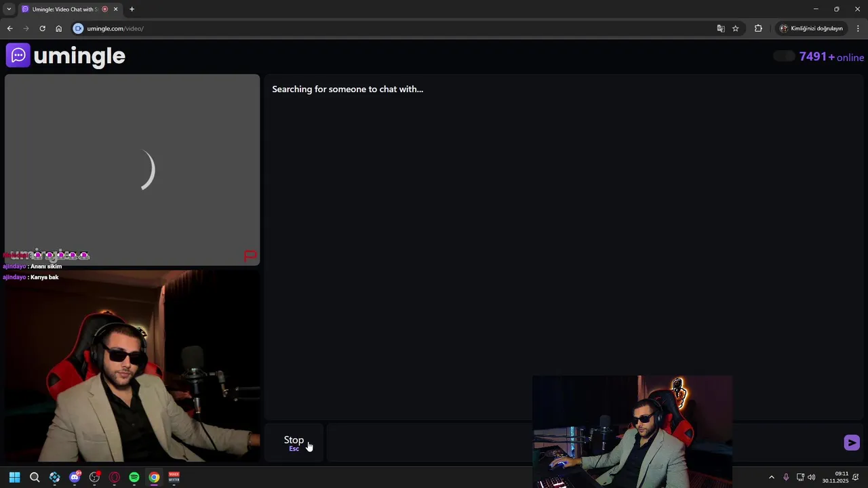Reload the page with the refresh icon
Image resolution: width=868 pixels, height=488 pixels.
pyautogui.click(x=42, y=28)
